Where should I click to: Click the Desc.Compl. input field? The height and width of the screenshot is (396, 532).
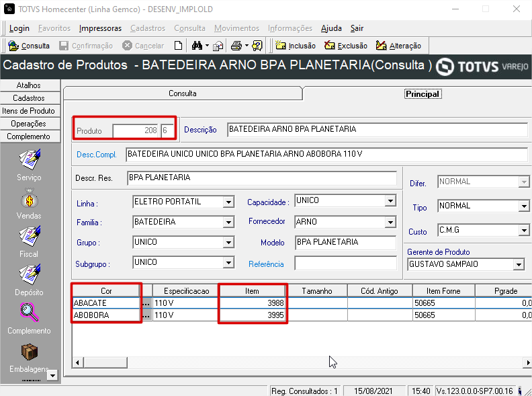pyautogui.click(x=326, y=154)
